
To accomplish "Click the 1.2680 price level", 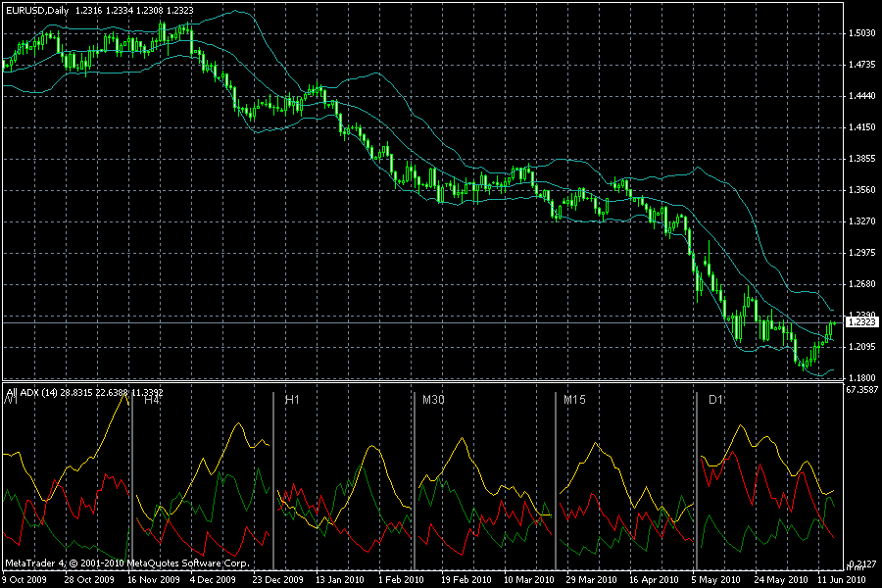I will pos(861,284).
